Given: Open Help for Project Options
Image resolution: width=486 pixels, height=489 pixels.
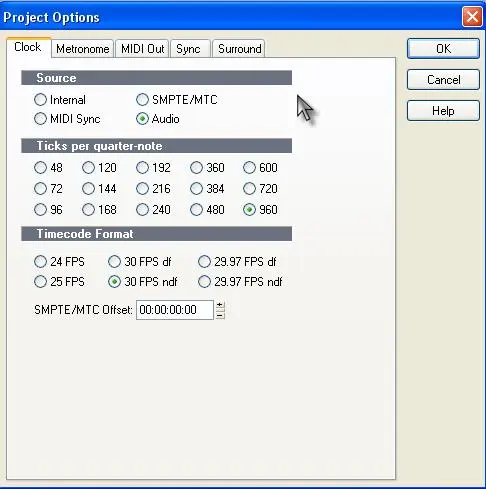Looking at the screenshot, I should 443,111.
